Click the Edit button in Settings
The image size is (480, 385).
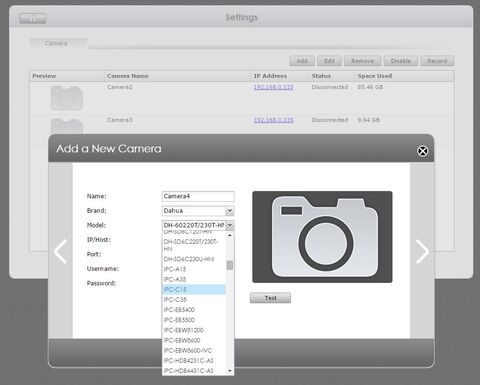point(329,61)
